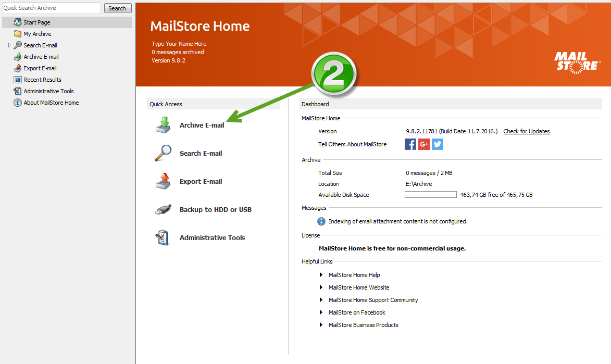Focus the Quick Search Archive field
Image resolution: width=611 pixels, height=364 pixels.
click(52, 8)
